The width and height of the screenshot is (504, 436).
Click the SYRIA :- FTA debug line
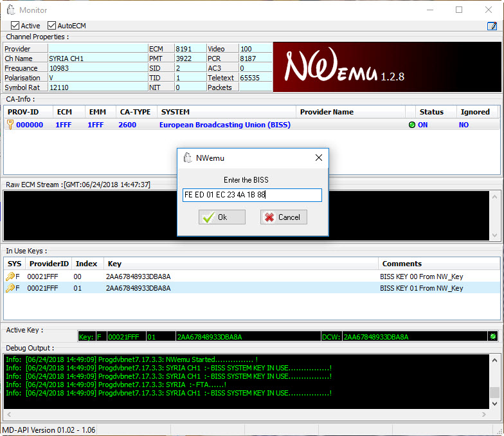[116, 385]
